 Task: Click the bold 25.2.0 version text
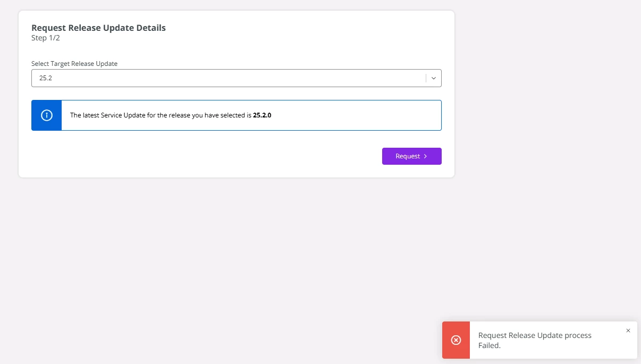coord(262,115)
